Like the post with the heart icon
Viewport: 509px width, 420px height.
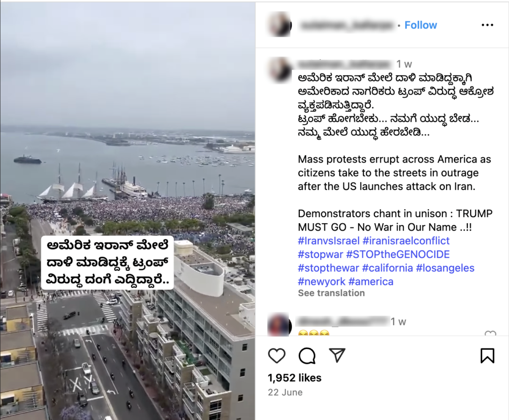coord(276,356)
